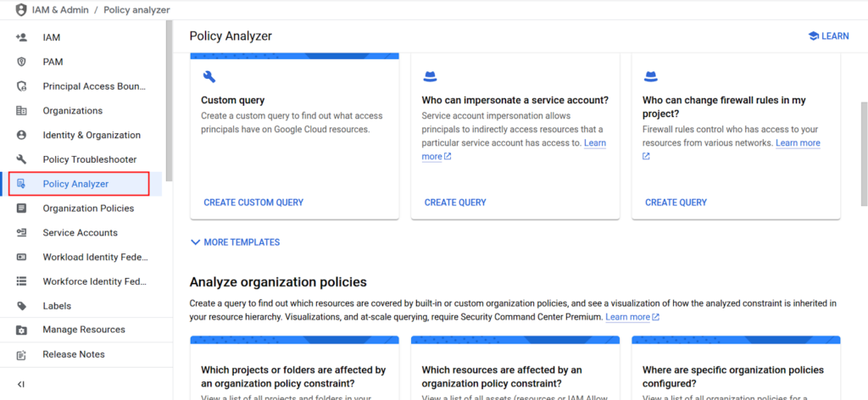
Task: Click the Principal Access Boundary icon
Action: [21, 86]
